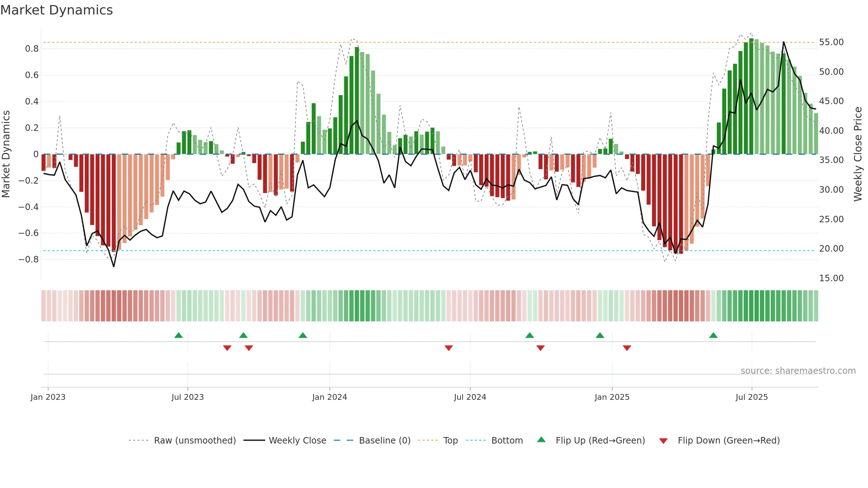Click the flip-down marker in Jun 2024

click(x=449, y=348)
